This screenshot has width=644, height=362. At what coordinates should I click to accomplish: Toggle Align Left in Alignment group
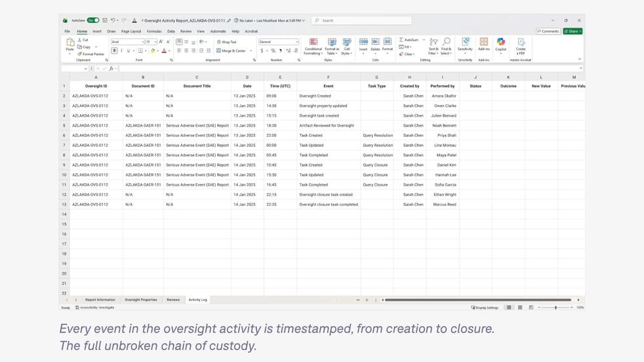pos(179,50)
